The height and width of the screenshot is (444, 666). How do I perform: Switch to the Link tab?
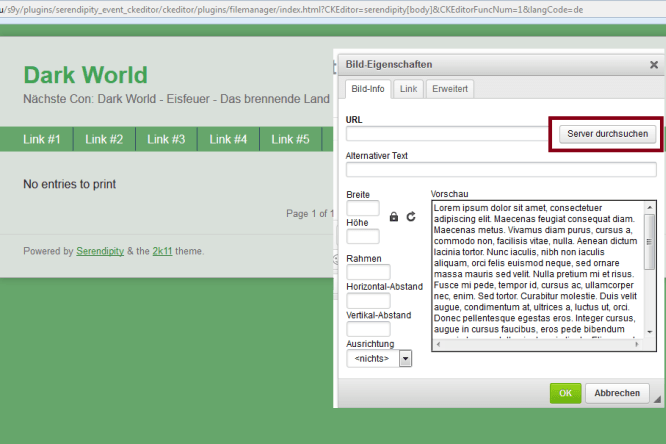pyautogui.click(x=409, y=89)
